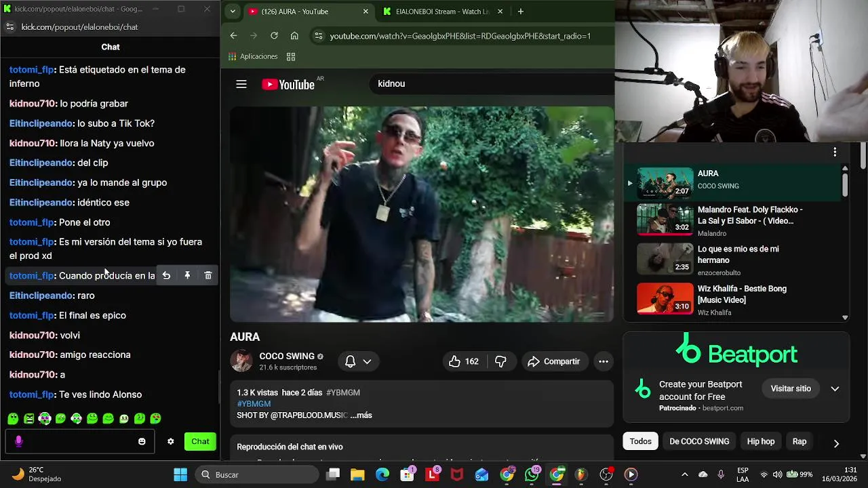Open a new Chrome tab

click(521, 12)
